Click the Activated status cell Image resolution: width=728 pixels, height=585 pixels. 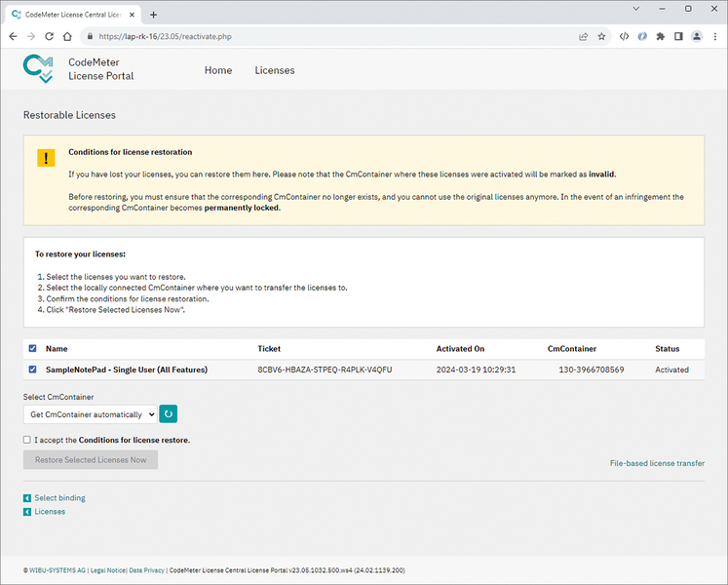click(x=671, y=370)
